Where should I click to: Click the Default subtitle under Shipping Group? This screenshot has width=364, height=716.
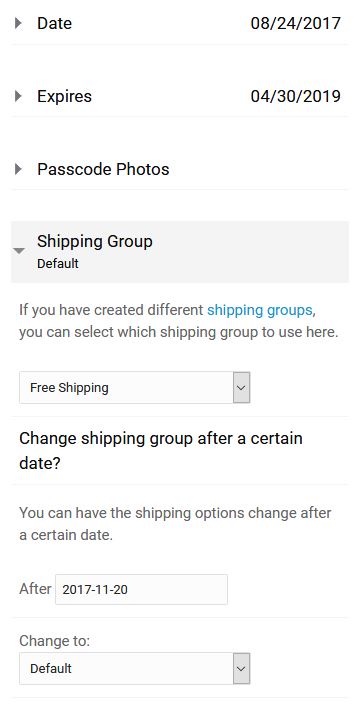[x=58, y=263]
